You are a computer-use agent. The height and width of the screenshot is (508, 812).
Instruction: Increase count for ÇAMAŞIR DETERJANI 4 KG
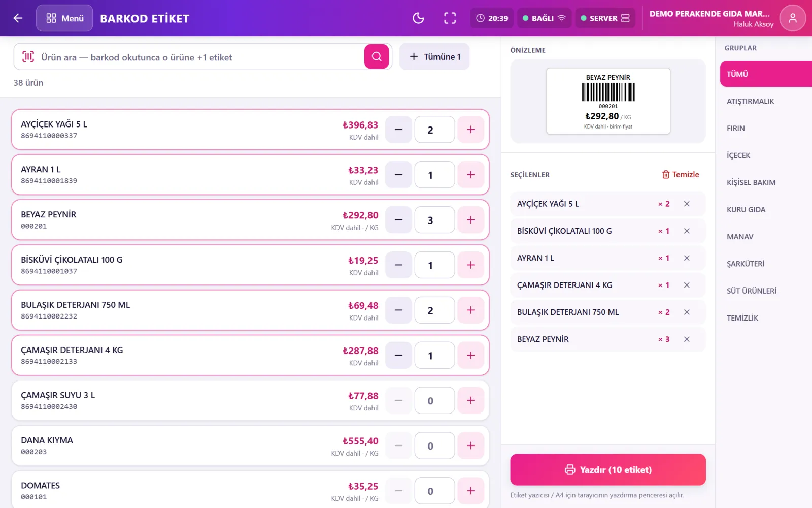pos(471,356)
